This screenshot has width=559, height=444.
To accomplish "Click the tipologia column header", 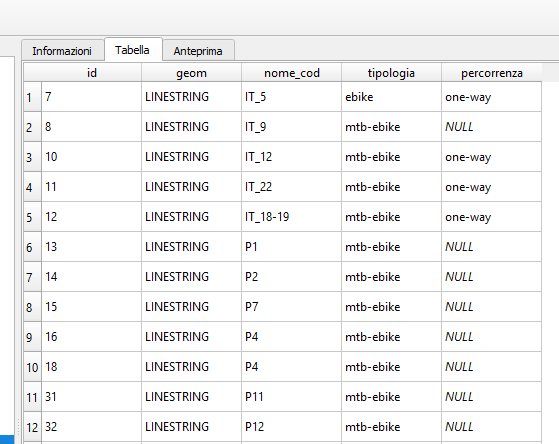I will (x=391, y=73).
